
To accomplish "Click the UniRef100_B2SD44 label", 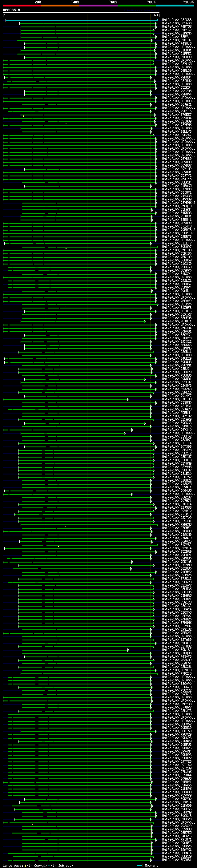I will coord(177,775).
